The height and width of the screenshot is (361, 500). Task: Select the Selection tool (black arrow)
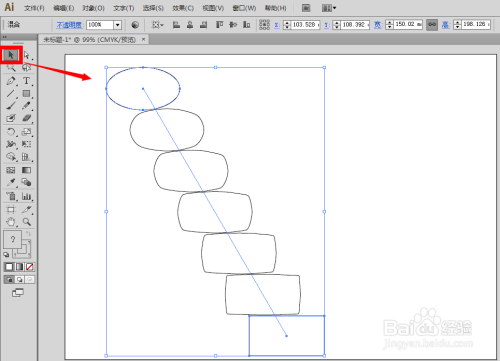tap(11, 55)
